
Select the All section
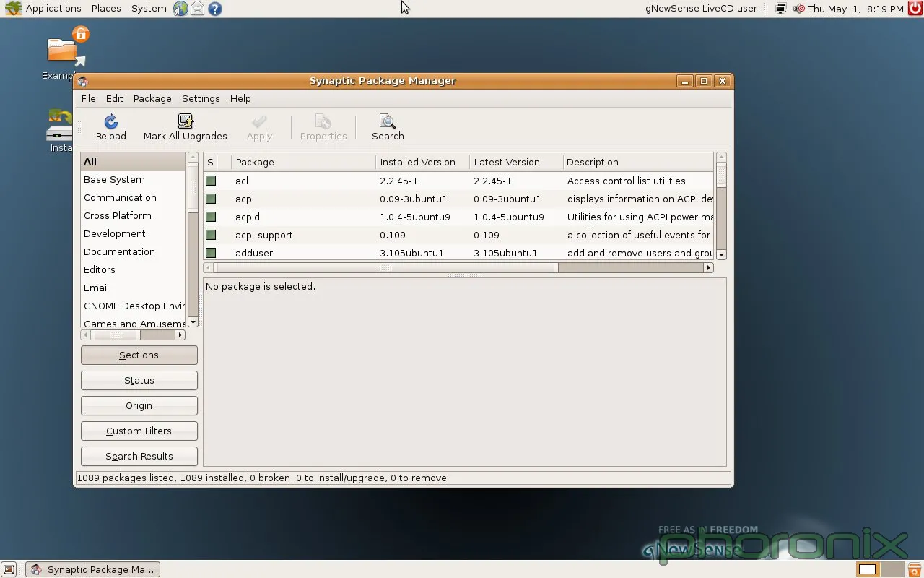click(x=134, y=161)
